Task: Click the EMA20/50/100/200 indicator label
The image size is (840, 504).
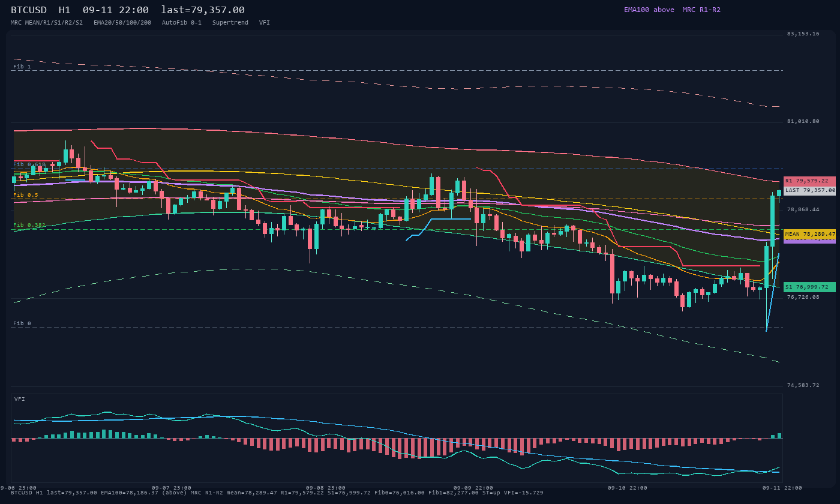Action: pyautogui.click(x=122, y=23)
